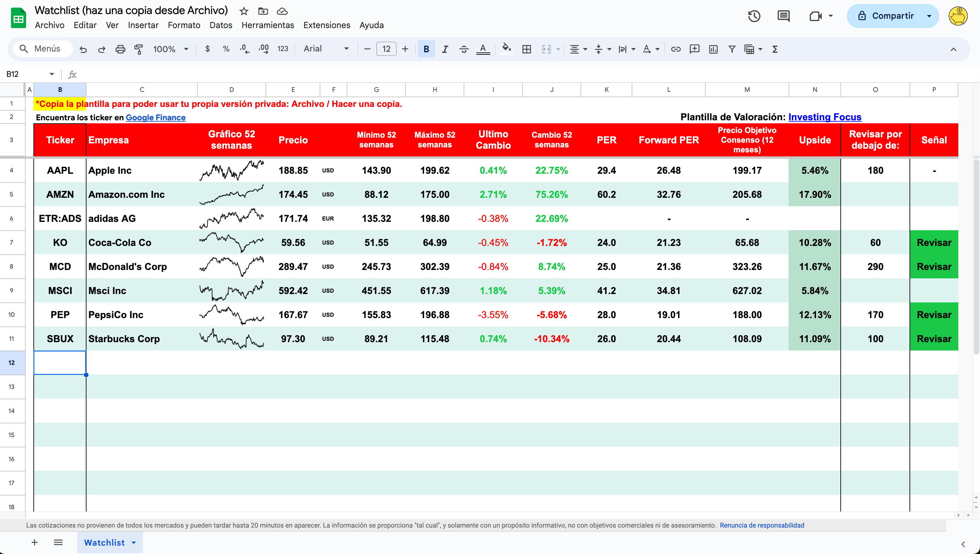Viewport: 980px width, 554px height.
Task: Open the Extensiones menu
Action: click(326, 25)
